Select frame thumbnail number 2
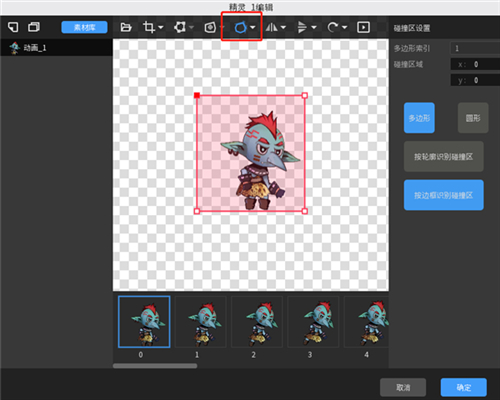Viewport: 500px width, 400px height. coord(257,322)
